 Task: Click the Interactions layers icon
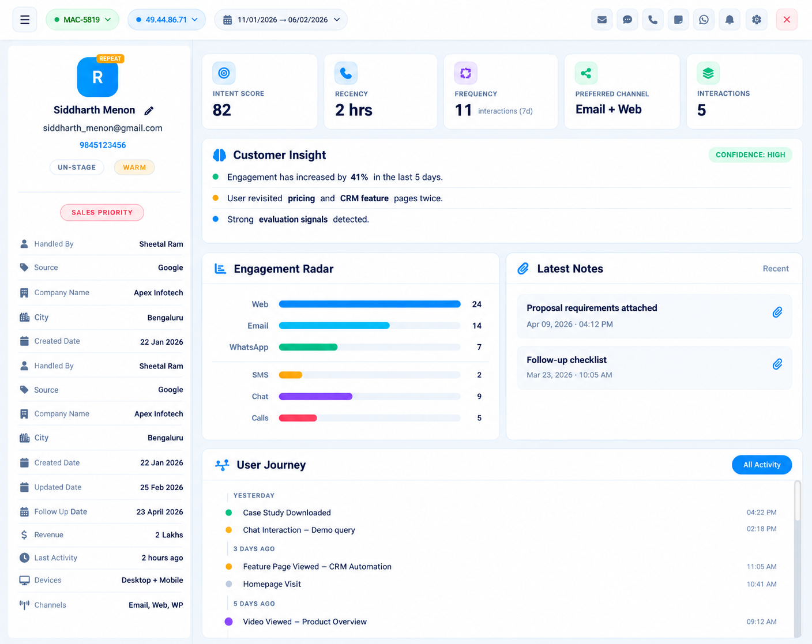coord(708,73)
